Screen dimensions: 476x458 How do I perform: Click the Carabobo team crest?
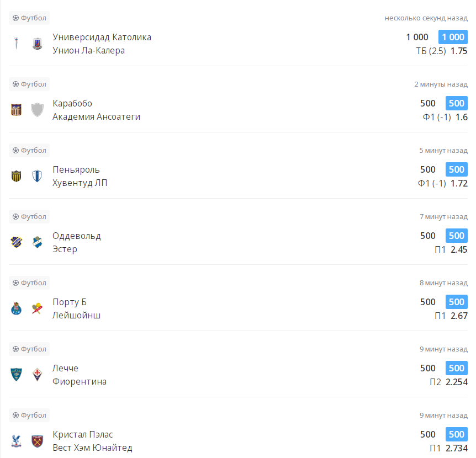click(x=17, y=110)
